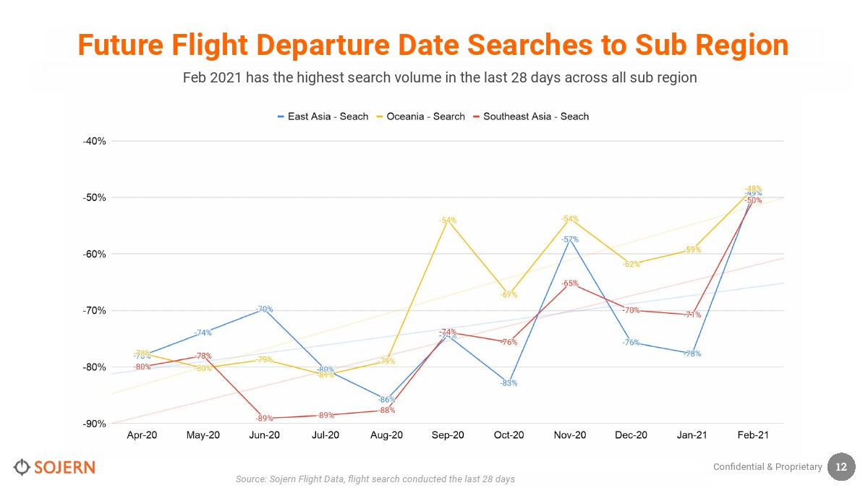Select the East Asia - Seach legend label
868x488 pixels.
point(328,116)
